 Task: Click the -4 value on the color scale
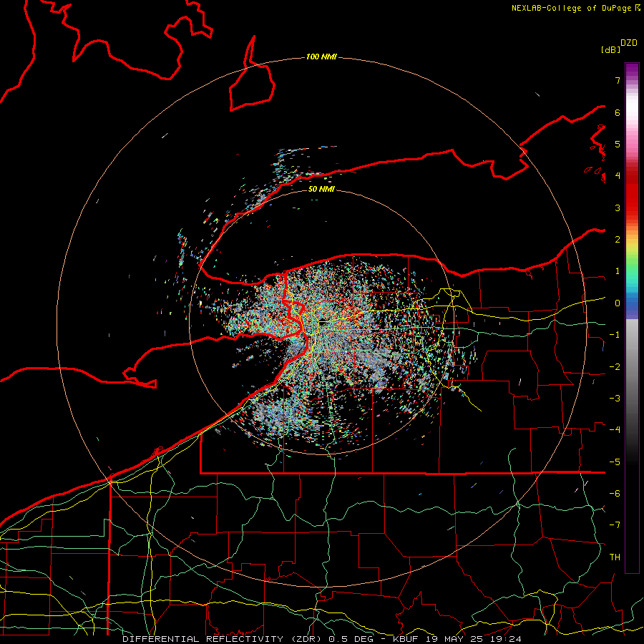[615, 430]
